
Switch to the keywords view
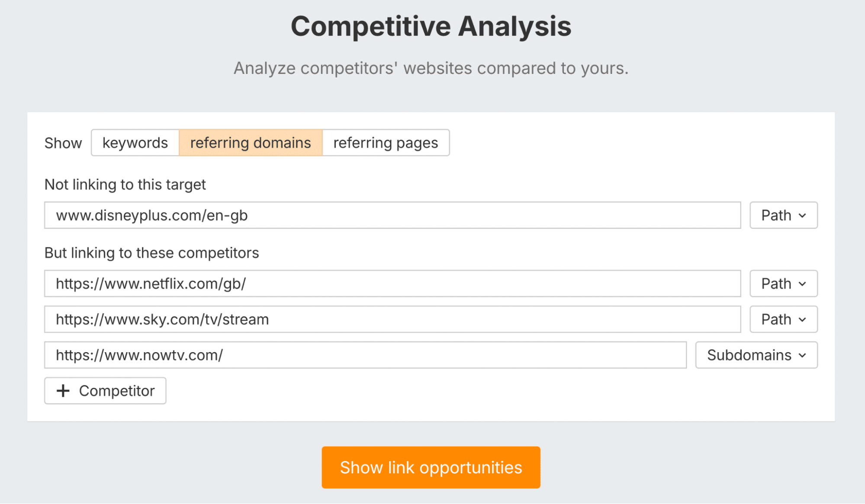[x=135, y=142]
